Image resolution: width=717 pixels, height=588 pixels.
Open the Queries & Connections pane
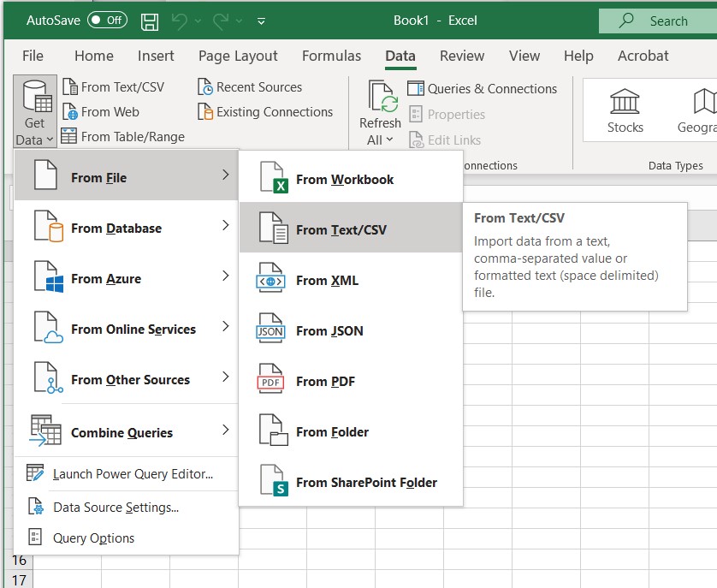pyautogui.click(x=482, y=89)
